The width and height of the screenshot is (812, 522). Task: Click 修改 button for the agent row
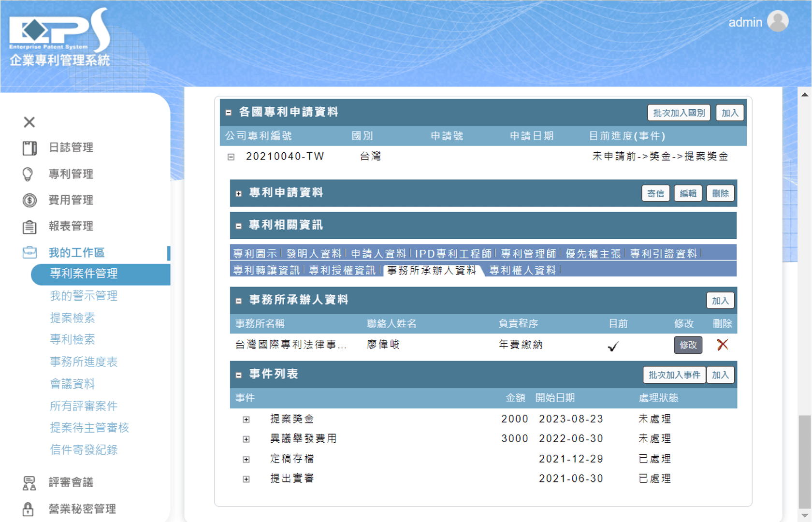coord(687,345)
